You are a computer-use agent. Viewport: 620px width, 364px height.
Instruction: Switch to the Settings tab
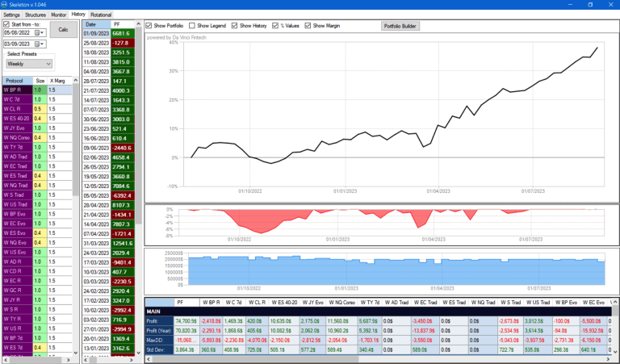pos(11,15)
